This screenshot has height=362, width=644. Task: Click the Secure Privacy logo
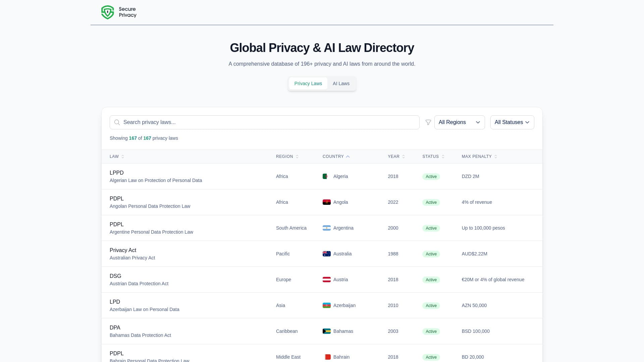[x=119, y=12]
